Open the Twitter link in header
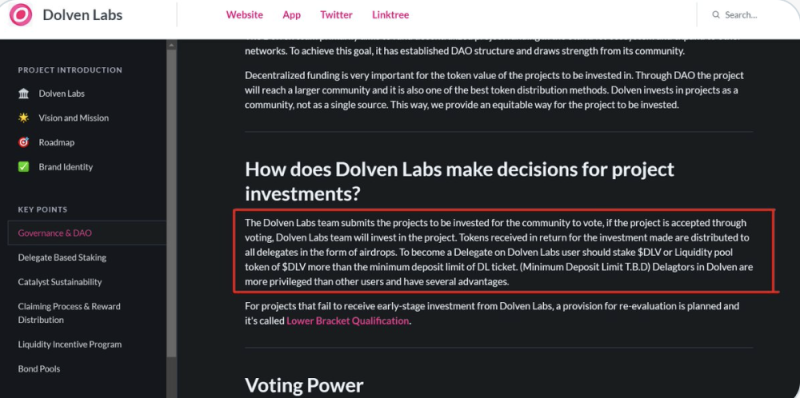 click(336, 15)
